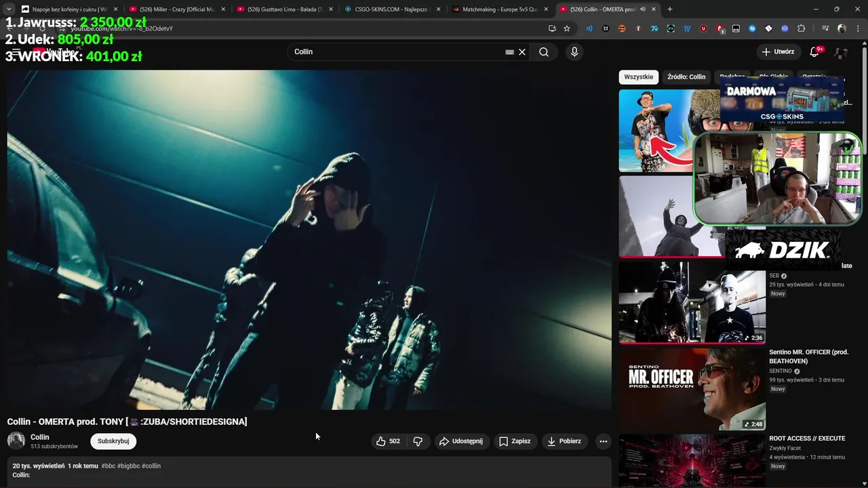Click the install app icon in the address bar
Viewport: 868px width, 488px height.
[x=552, y=28]
